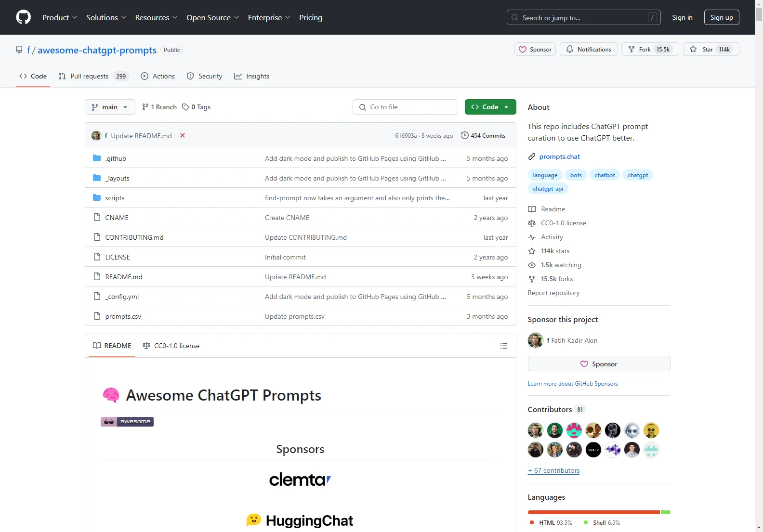Click the first contributor avatar
The height and width of the screenshot is (532, 763).
coord(536,430)
